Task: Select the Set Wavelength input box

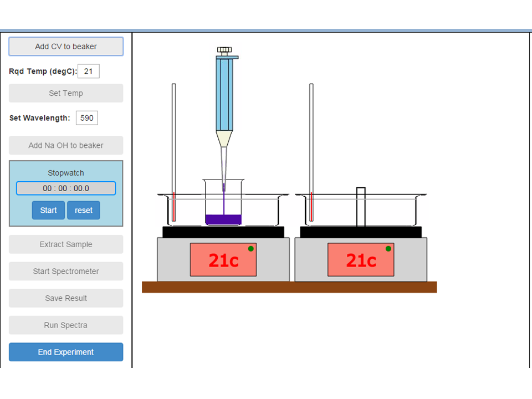Action: point(87,117)
